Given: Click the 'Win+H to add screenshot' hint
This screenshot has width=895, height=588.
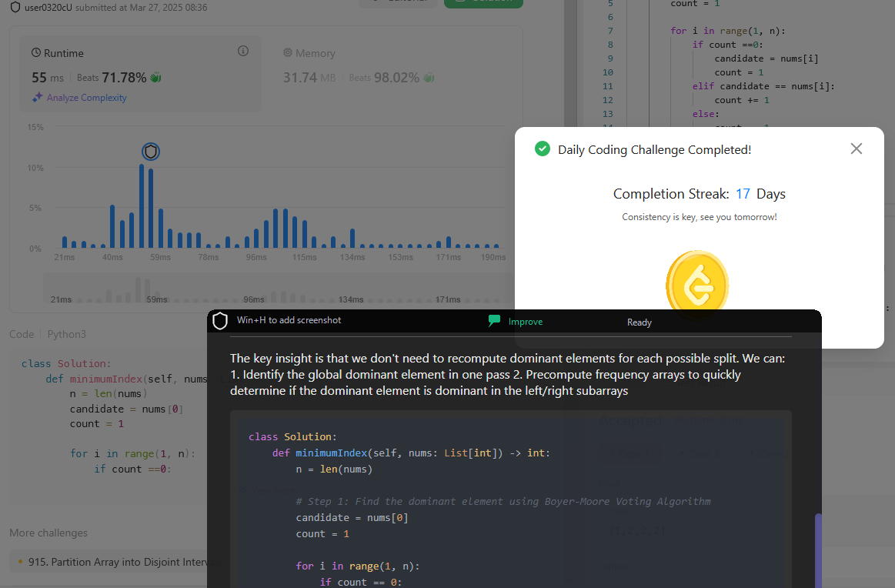Looking at the screenshot, I should pos(289,320).
